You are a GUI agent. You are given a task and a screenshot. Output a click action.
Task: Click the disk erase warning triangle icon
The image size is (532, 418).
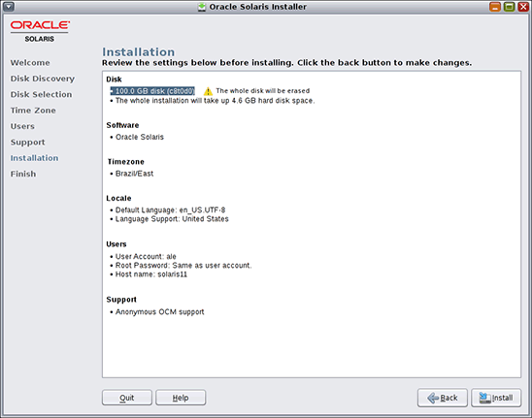208,91
